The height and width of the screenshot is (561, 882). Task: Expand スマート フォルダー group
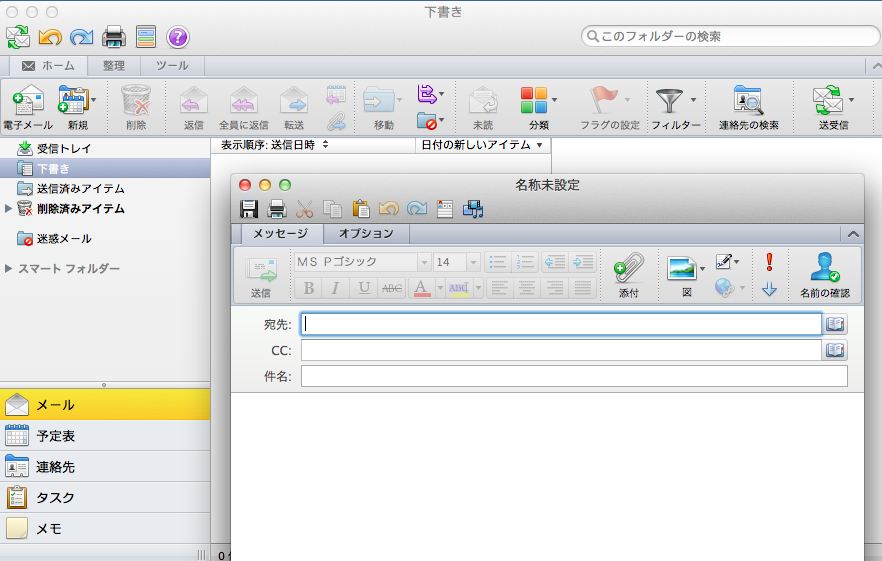[8, 268]
